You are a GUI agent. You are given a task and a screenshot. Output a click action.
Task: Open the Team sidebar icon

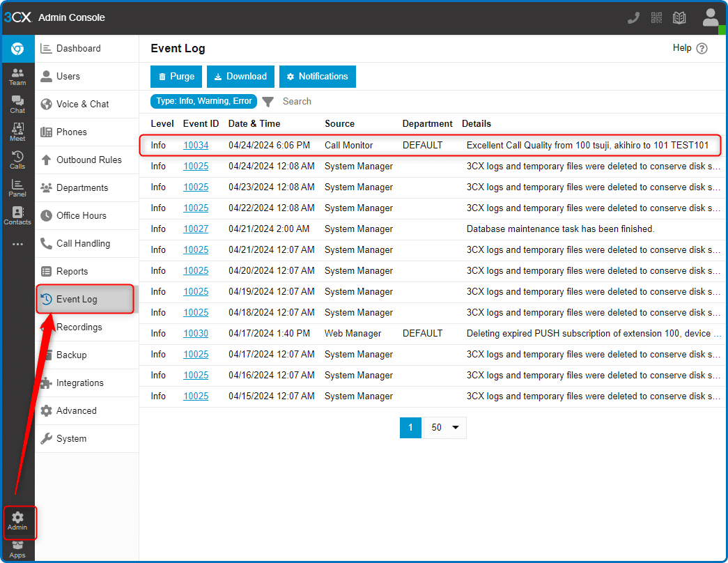pyautogui.click(x=17, y=77)
